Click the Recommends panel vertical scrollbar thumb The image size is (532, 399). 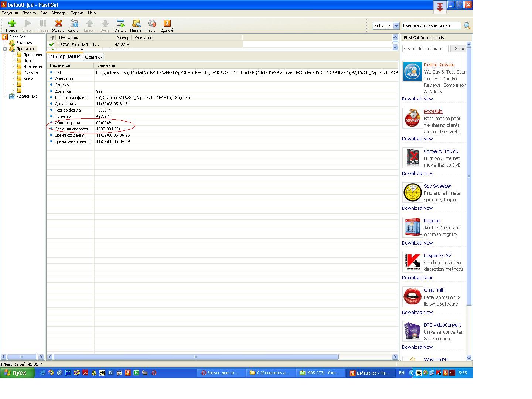pos(469,176)
